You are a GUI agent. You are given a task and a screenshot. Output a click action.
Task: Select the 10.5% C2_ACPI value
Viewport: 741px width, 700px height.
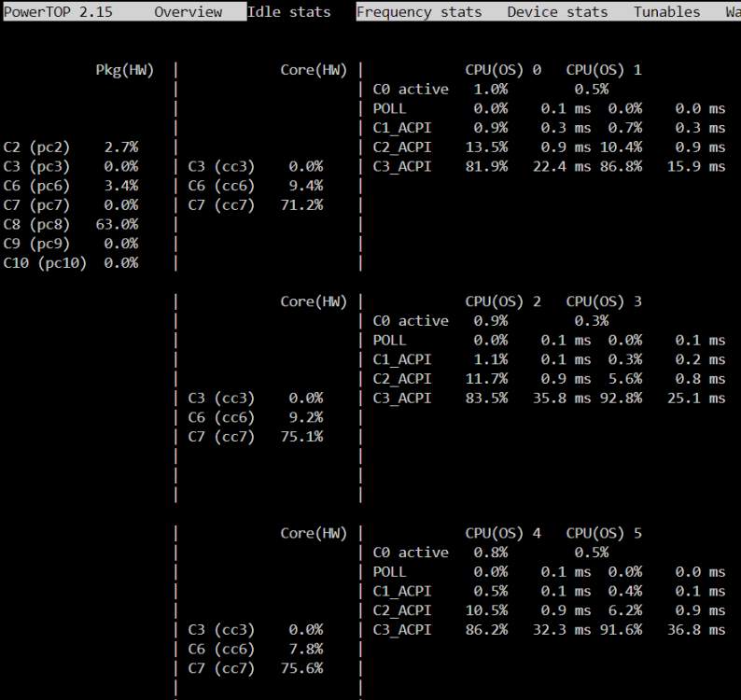(487, 610)
